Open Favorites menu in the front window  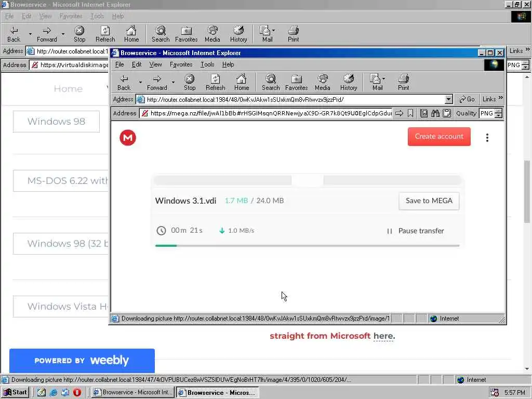tap(181, 64)
